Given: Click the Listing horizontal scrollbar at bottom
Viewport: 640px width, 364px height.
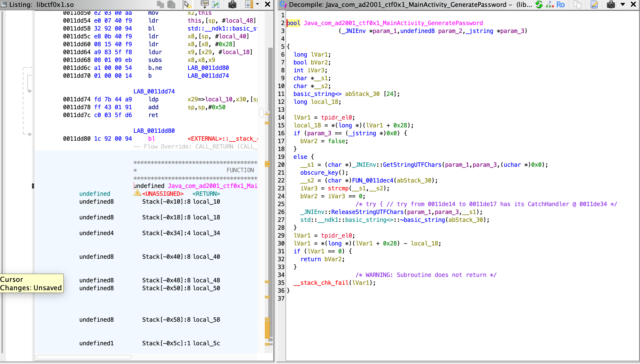Looking at the screenshot, I should 83,357.
